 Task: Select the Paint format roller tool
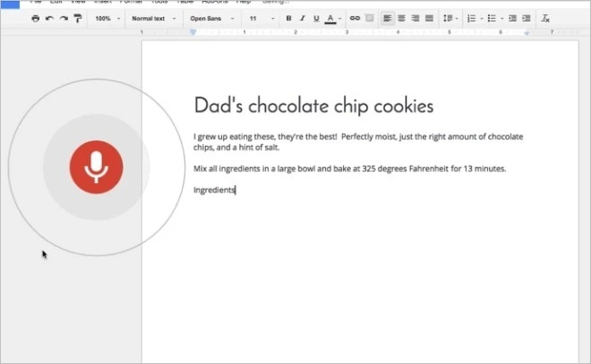[78, 18]
